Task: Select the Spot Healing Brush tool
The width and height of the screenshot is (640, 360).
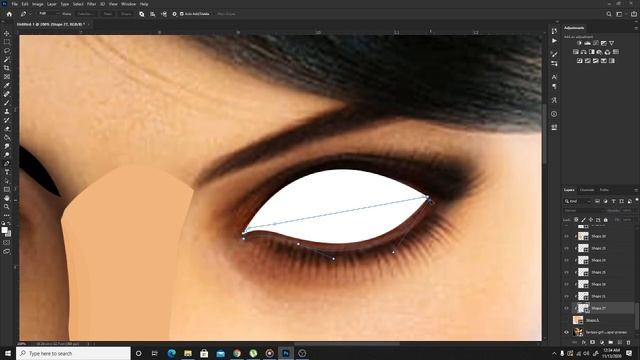Action: (x=7, y=94)
